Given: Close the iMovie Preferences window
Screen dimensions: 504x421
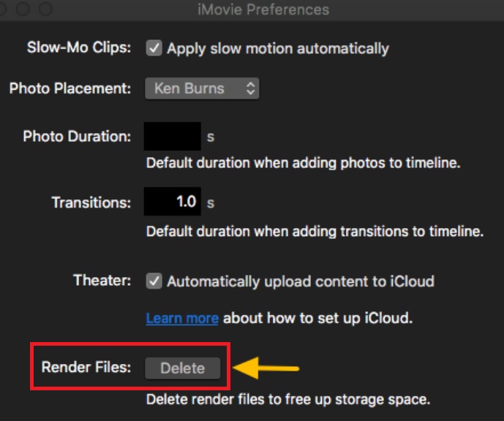Looking at the screenshot, I should coord(1,9).
